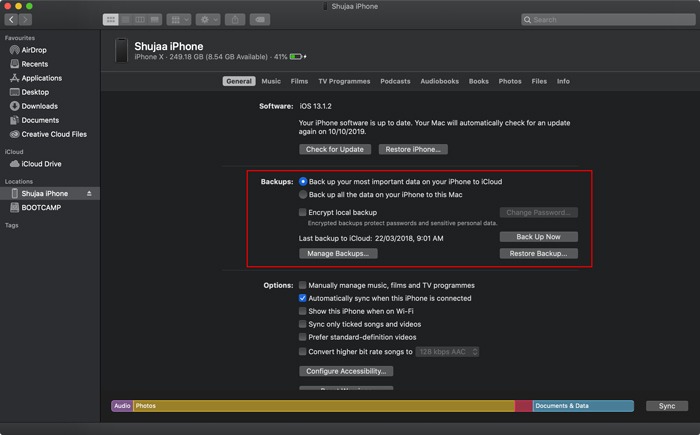Switch to icon view in toolbar
Viewport: 700px width, 435px height.
pos(109,19)
